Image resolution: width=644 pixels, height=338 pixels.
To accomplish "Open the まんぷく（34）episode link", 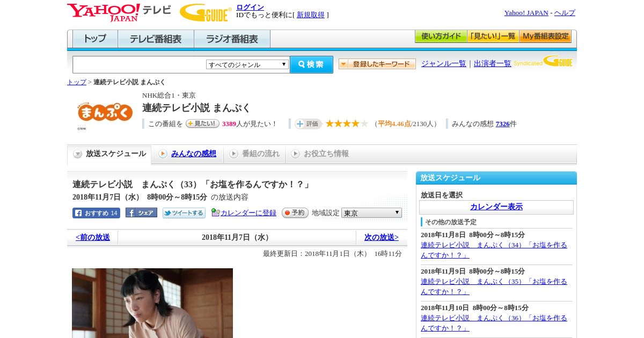I will coord(494,249).
